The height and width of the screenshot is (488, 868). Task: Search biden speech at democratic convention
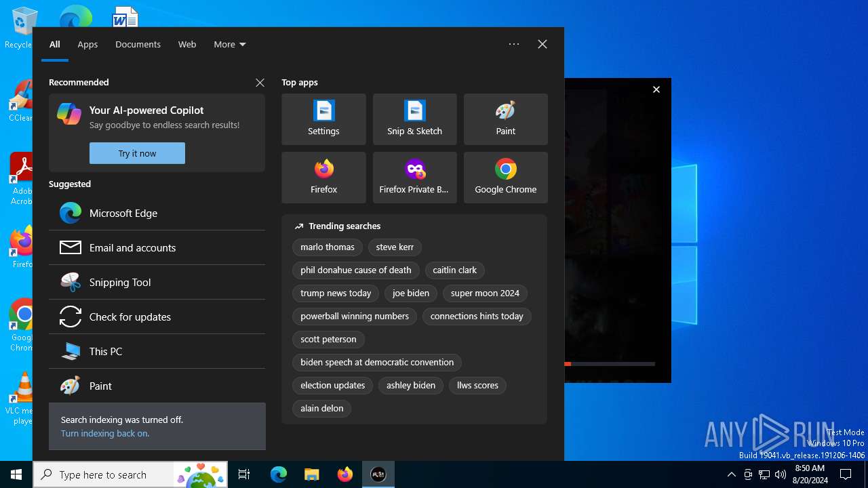[377, 363]
